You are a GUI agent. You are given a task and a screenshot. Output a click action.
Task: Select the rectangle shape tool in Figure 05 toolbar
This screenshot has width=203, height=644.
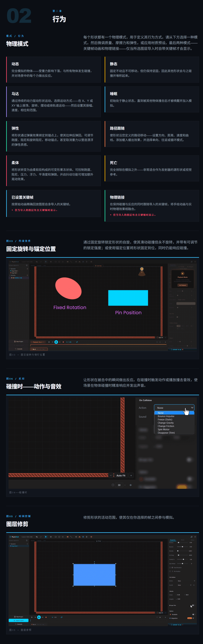pos(55,537)
